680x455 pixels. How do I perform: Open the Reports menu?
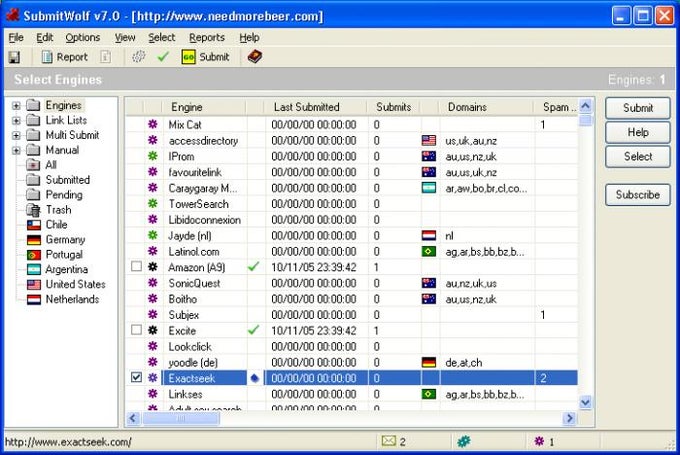click(x=207, y=38)
